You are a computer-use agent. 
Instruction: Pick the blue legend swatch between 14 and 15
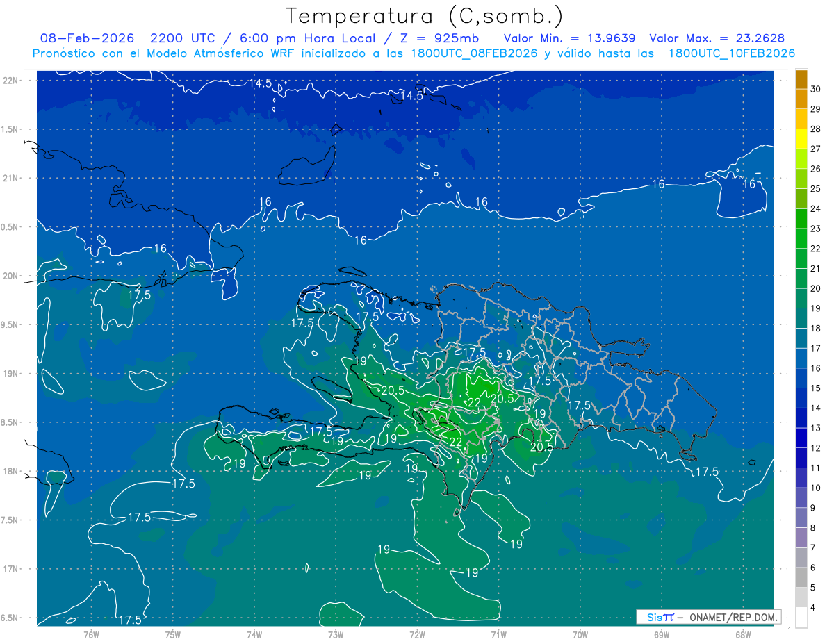801,398
